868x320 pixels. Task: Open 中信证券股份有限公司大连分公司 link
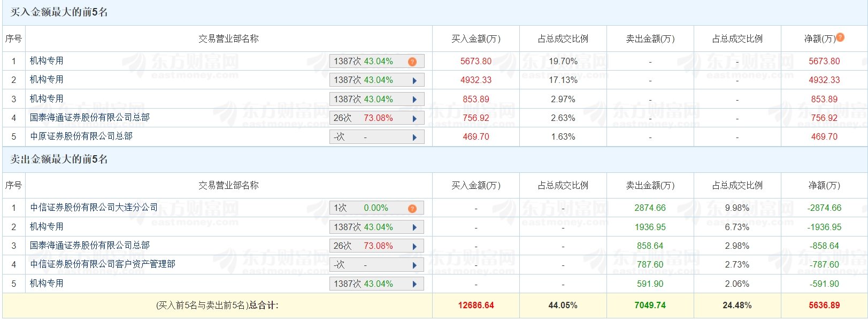[x=94, y=208]
